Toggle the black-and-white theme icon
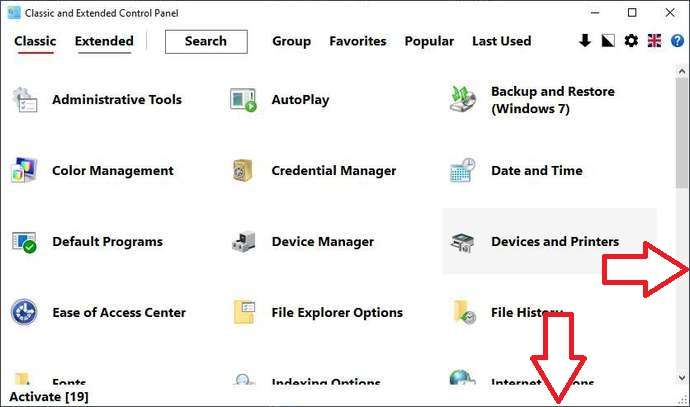 pos(608,41)
